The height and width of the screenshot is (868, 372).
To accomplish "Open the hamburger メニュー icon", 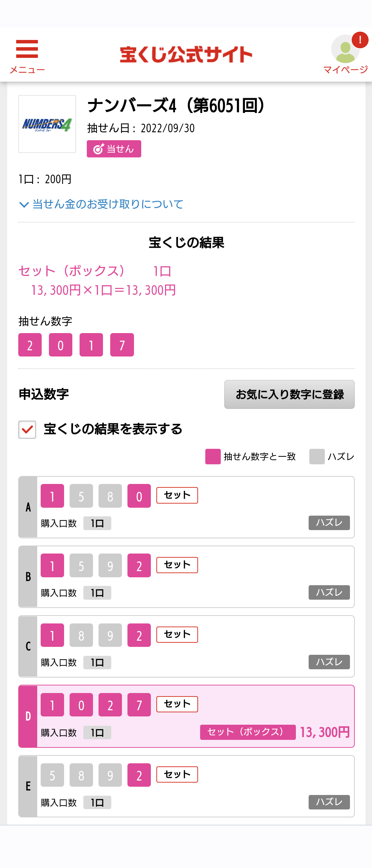I will pos(27,49).
